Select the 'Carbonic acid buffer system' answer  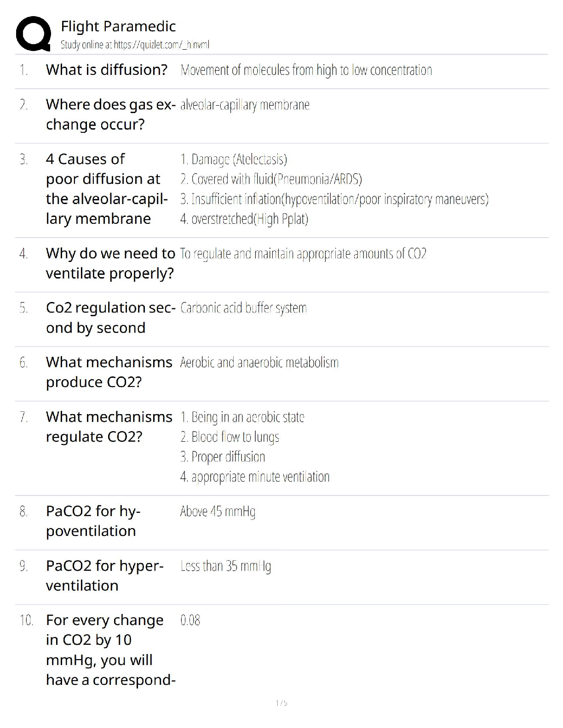[243, 308]
